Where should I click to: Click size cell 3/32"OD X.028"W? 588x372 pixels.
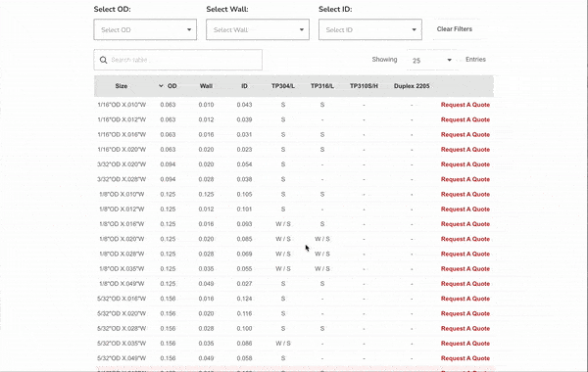click(122, 179)
